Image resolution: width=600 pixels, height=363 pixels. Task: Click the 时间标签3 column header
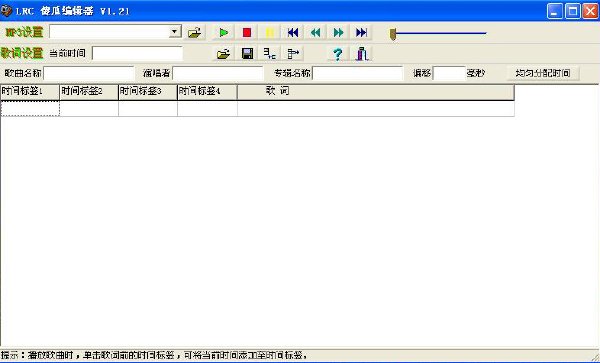(148, 92)
